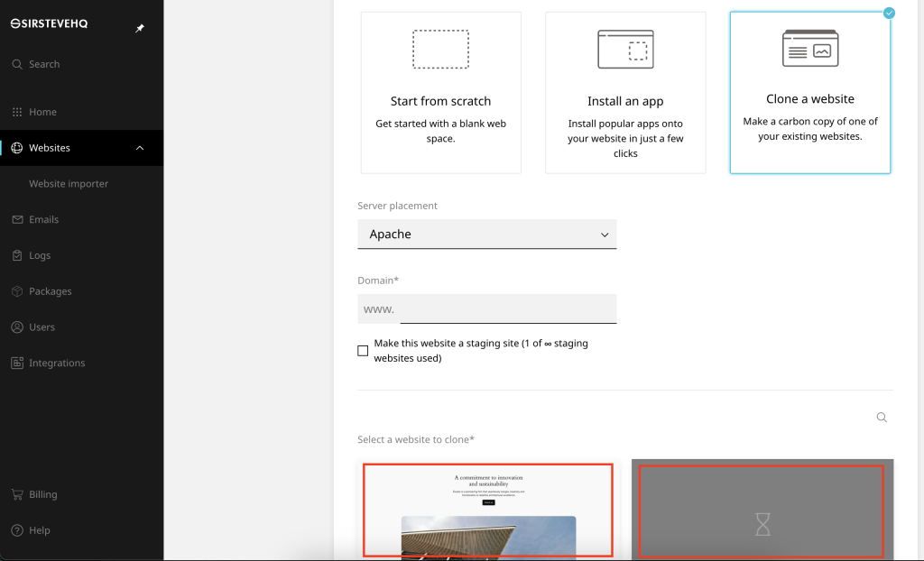This screenshot has width=924, height=561.
Task: Click the search icon above website list
Action: 882,418
